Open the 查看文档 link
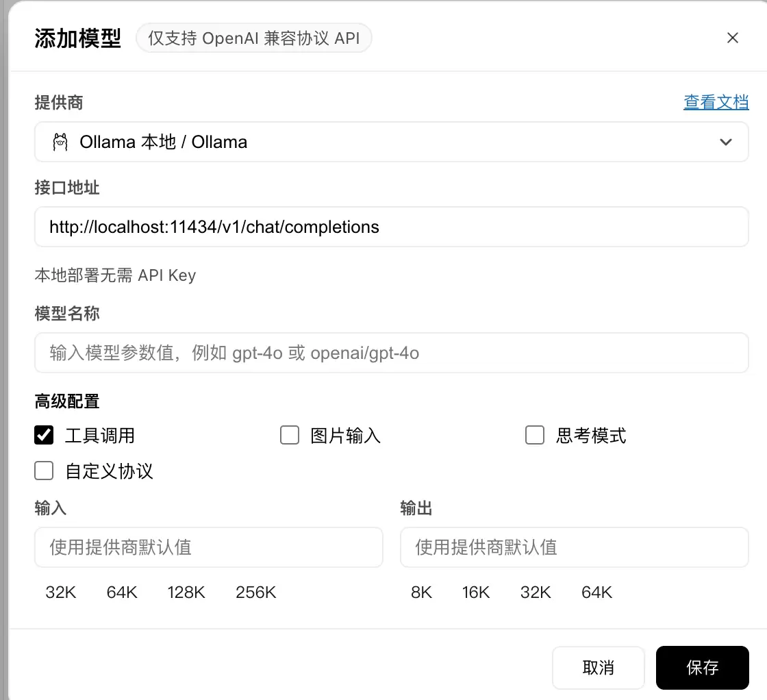 click(x=716, y=102)
